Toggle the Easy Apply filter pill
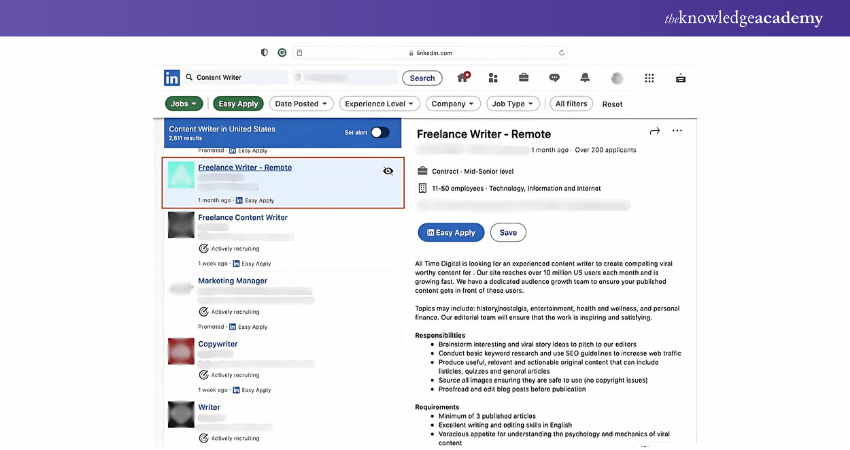 coord(238,104)
